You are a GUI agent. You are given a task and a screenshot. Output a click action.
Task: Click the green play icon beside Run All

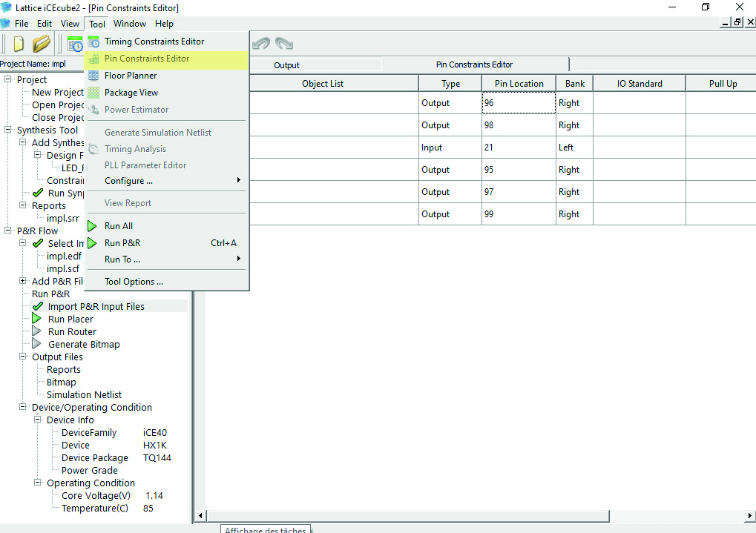92,225
